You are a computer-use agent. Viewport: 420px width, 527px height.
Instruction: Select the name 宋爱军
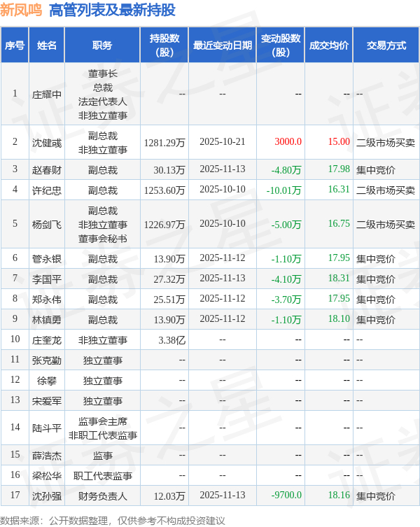[47, 400]
